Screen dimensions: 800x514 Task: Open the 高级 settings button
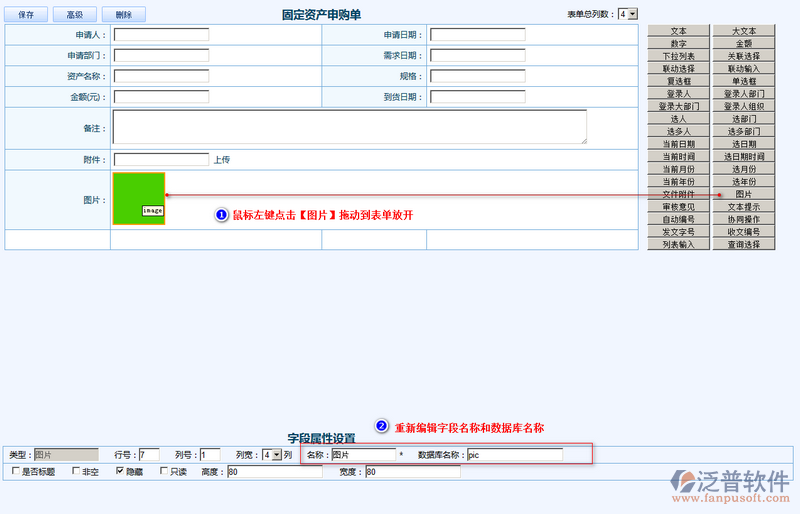coord(74,15)
